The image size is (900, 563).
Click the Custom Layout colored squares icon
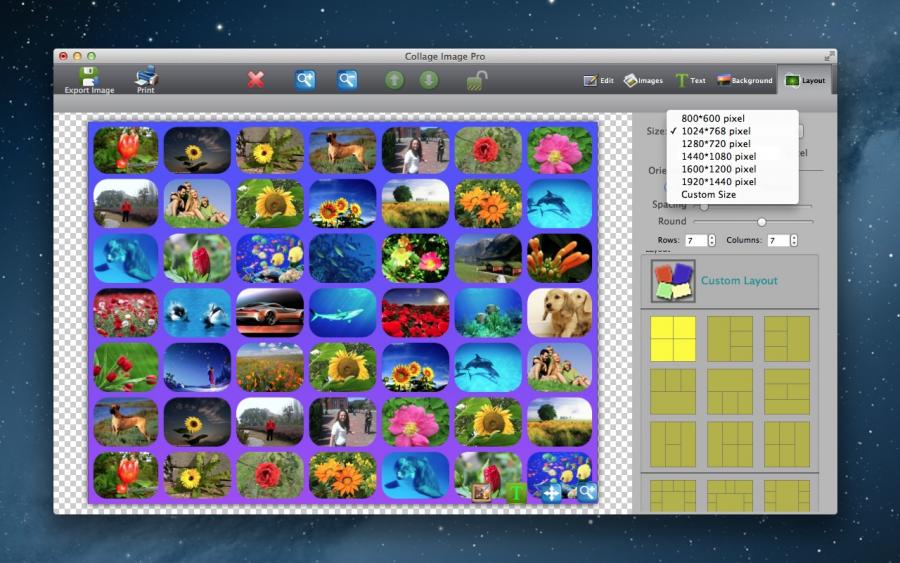673,281
